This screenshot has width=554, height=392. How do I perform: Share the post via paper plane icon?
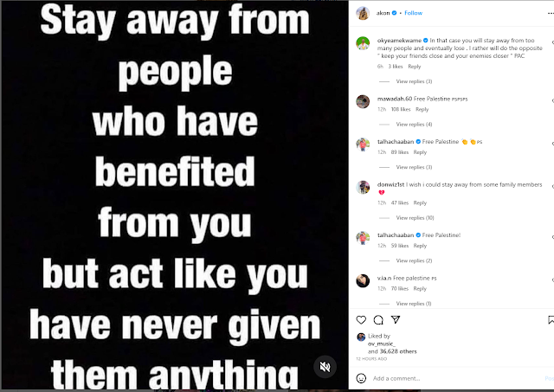tap(396, 320)
